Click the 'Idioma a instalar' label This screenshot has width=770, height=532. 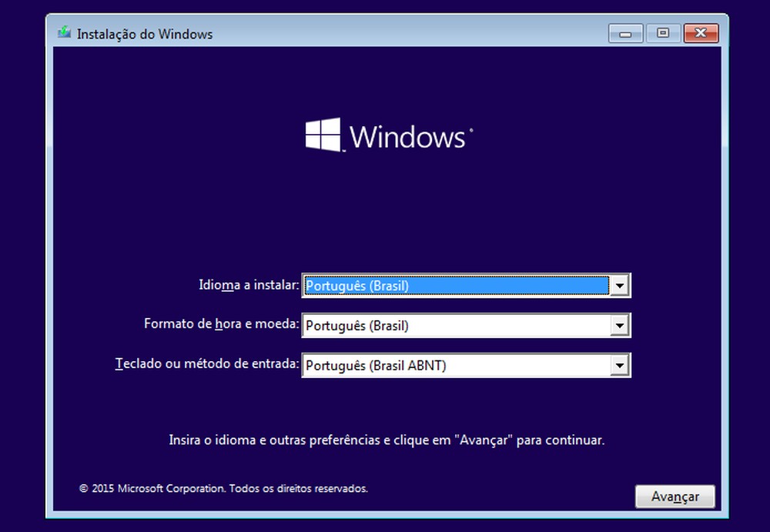246,285
